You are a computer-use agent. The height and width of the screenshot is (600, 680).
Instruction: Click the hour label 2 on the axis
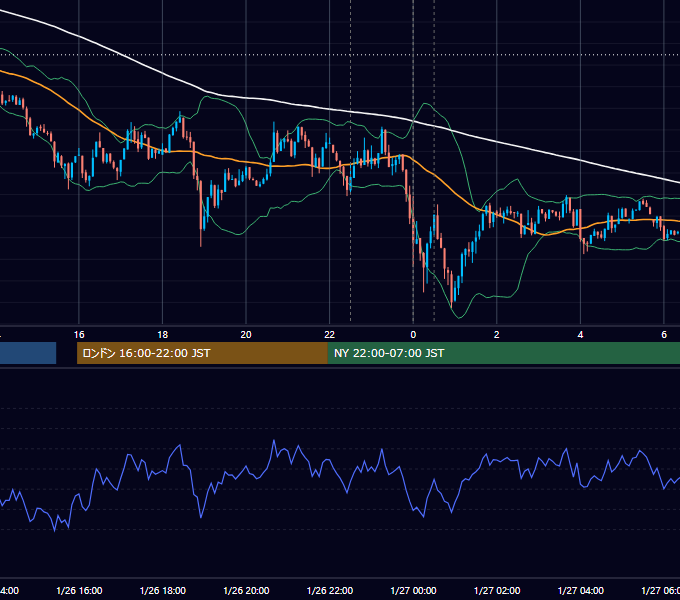[x=497, y=334]
